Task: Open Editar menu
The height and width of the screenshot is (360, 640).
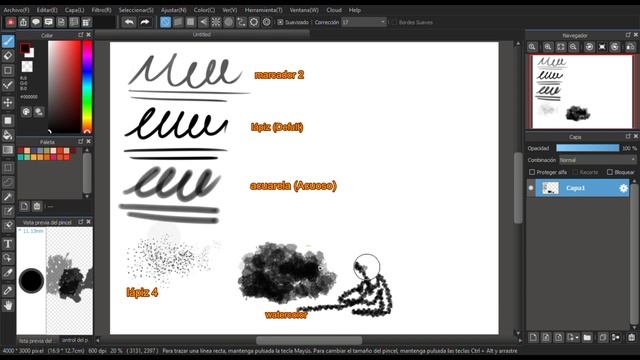Action: coord(47,10)
